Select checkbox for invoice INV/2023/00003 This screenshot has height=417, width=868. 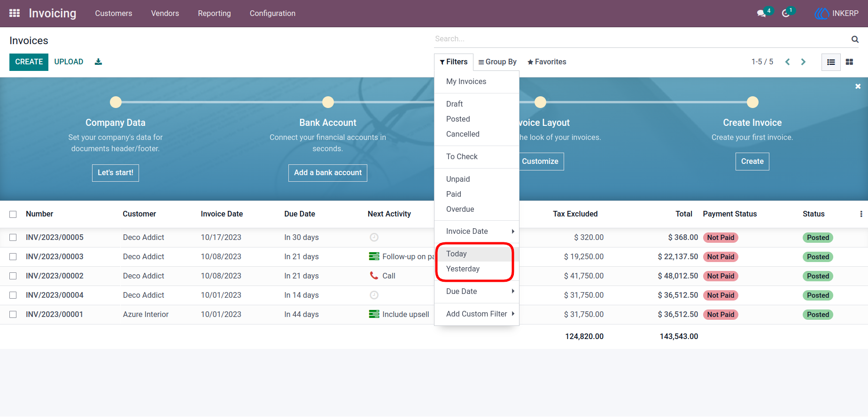point(13,257)
